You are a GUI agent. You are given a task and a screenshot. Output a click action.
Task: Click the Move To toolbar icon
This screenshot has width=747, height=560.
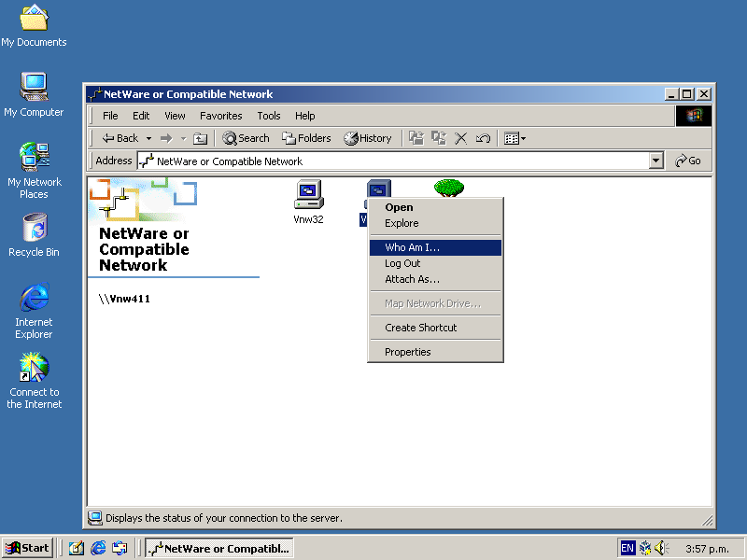(416, 138)
